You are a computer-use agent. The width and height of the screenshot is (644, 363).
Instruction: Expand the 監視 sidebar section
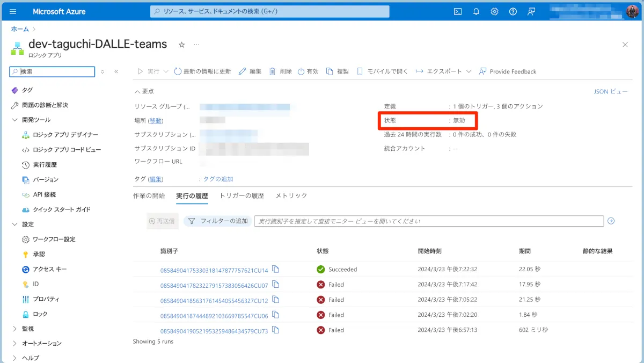14,329
